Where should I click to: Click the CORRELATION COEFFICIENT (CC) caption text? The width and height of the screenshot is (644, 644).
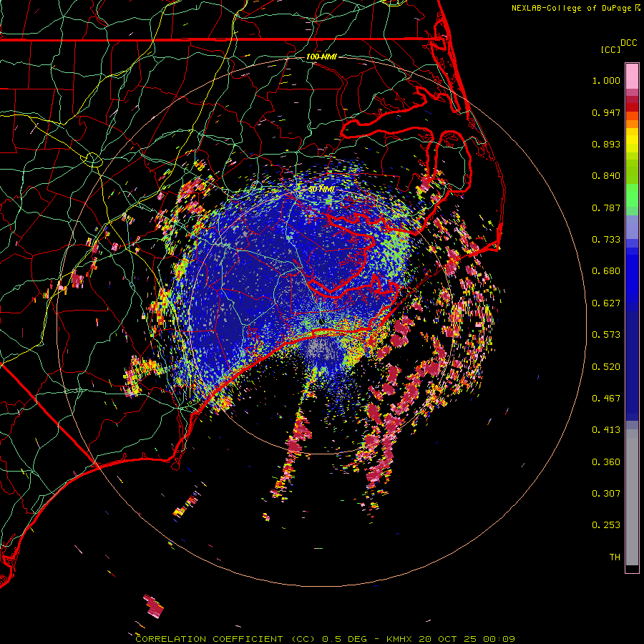[225, 639]
